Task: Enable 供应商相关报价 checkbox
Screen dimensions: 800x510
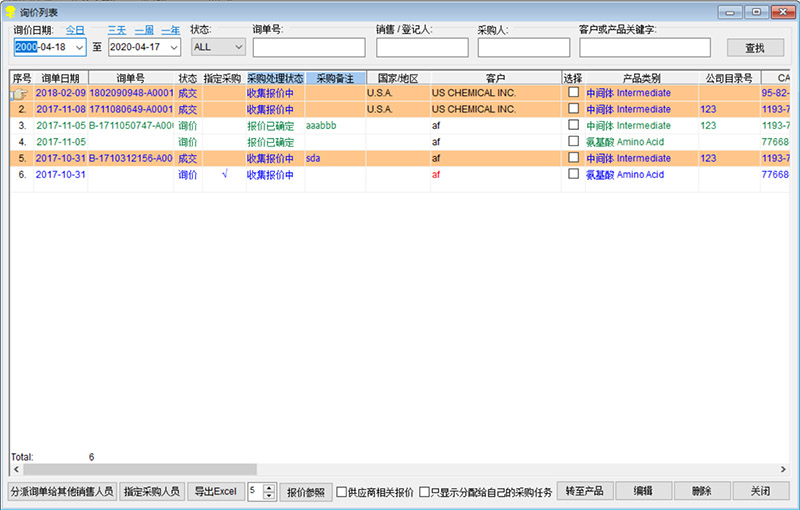Action: [342, 492]
